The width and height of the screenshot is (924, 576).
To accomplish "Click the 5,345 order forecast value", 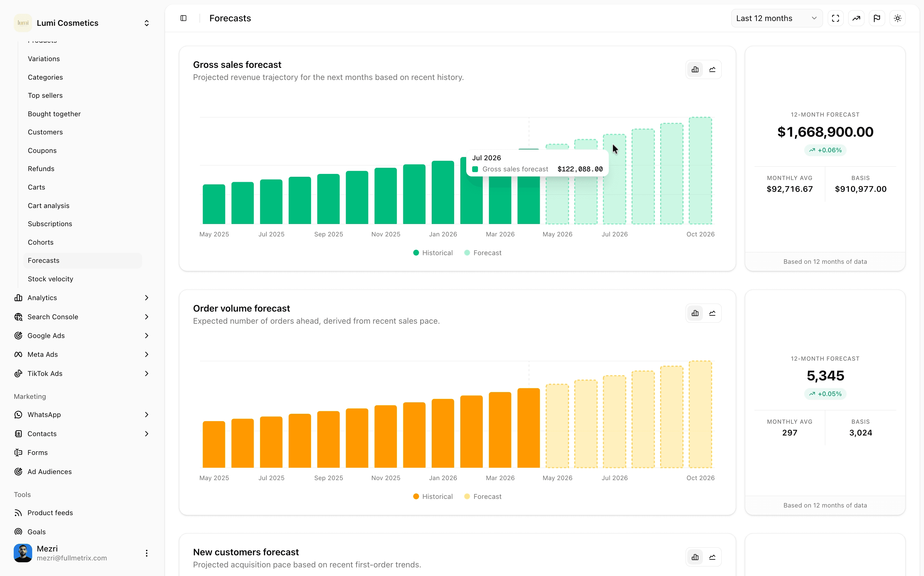I will tap(825, 376).
